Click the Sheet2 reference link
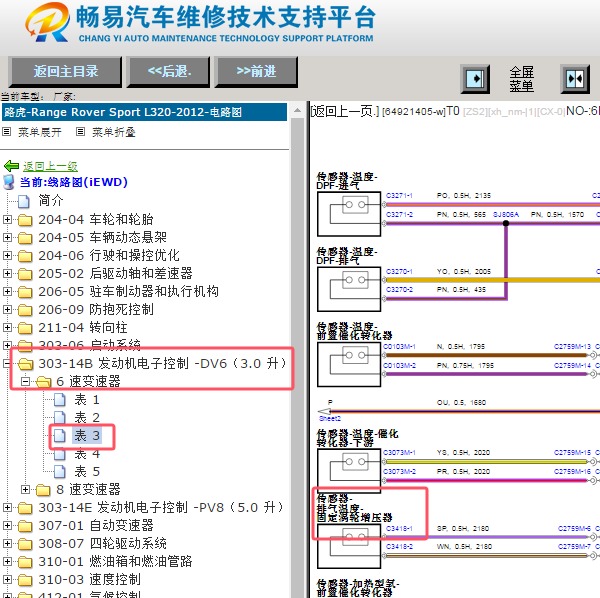600x598 pixels. pos(330,419)
